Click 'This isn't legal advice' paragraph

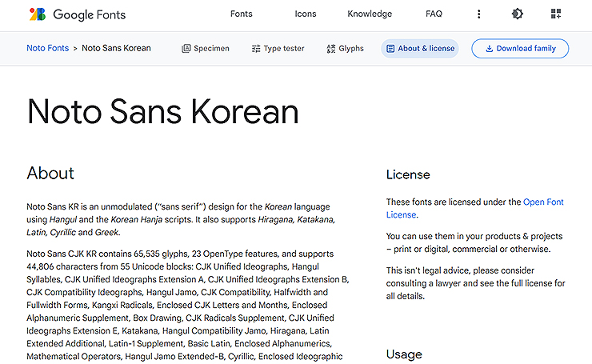476,283
